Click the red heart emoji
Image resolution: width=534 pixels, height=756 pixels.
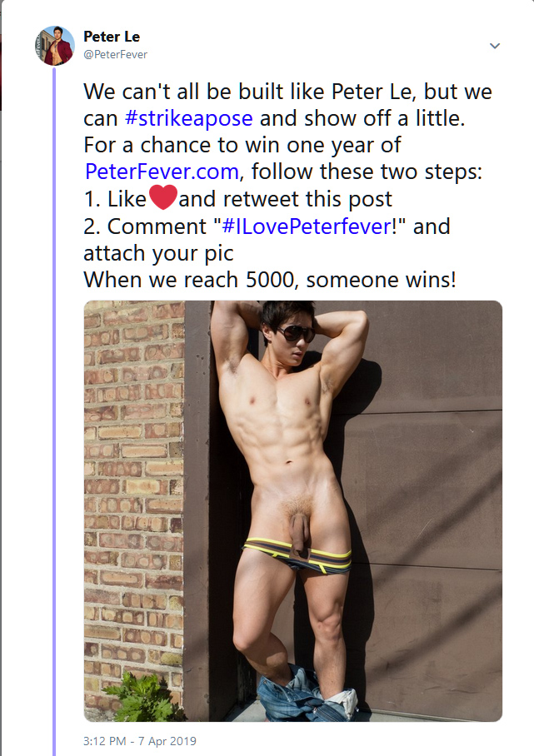click(x=163, y=197)
